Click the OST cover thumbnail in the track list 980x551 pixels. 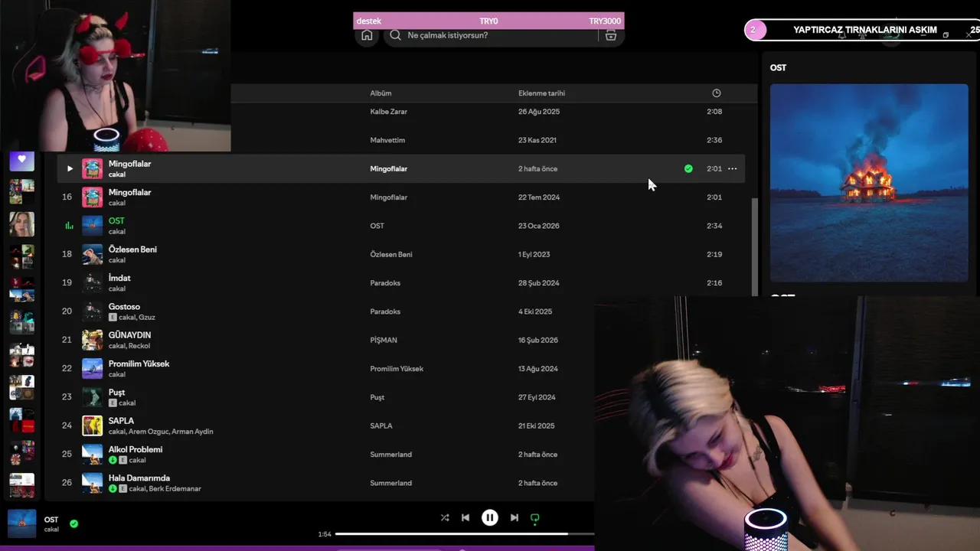92,226
